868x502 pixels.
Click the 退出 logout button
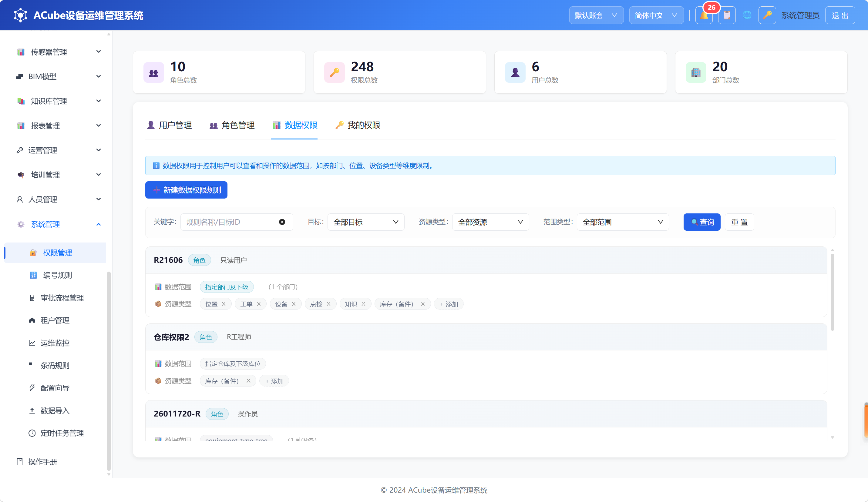[x=840, y=15]
